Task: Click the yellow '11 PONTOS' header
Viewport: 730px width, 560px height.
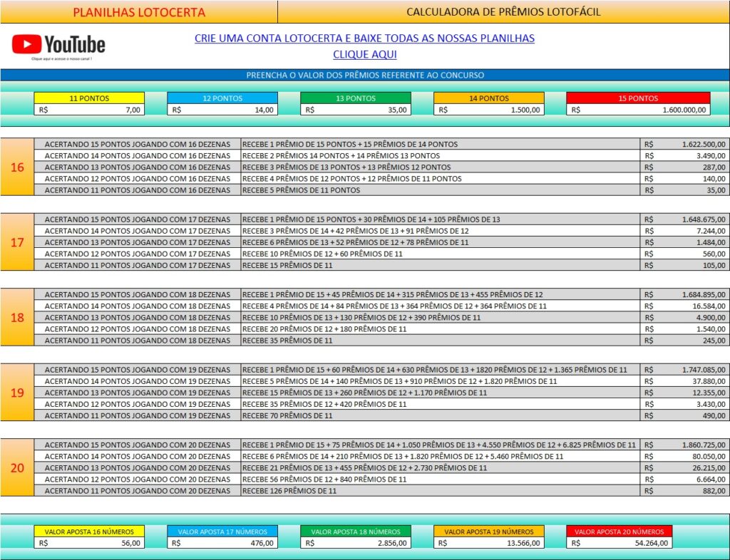Action: (89, 98)
